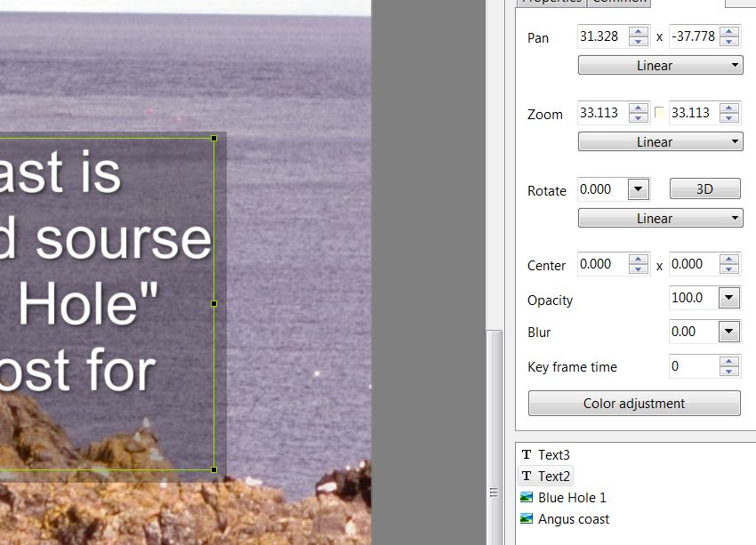The height and width of the screenshot is (545, 756).
Task: Click top-right handle of text box
Action: coord(214,139)
